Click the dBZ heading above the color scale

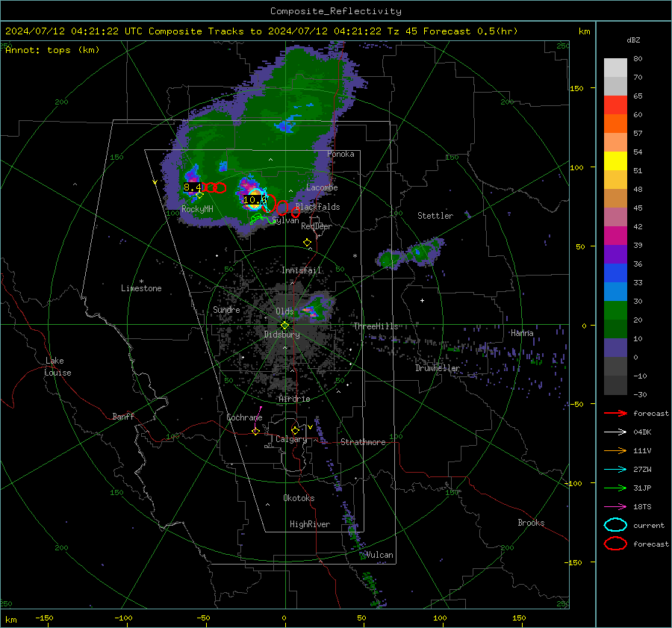[633, 40]
